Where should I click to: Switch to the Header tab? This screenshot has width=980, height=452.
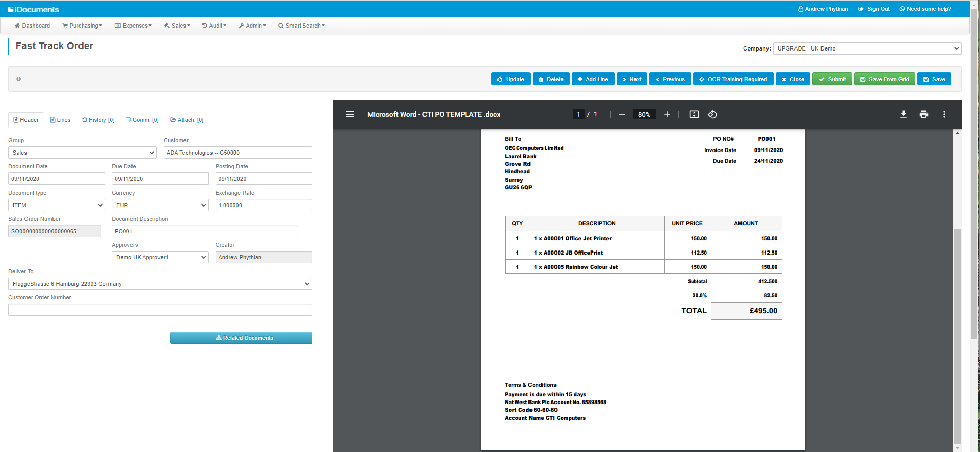coord(26,120)
